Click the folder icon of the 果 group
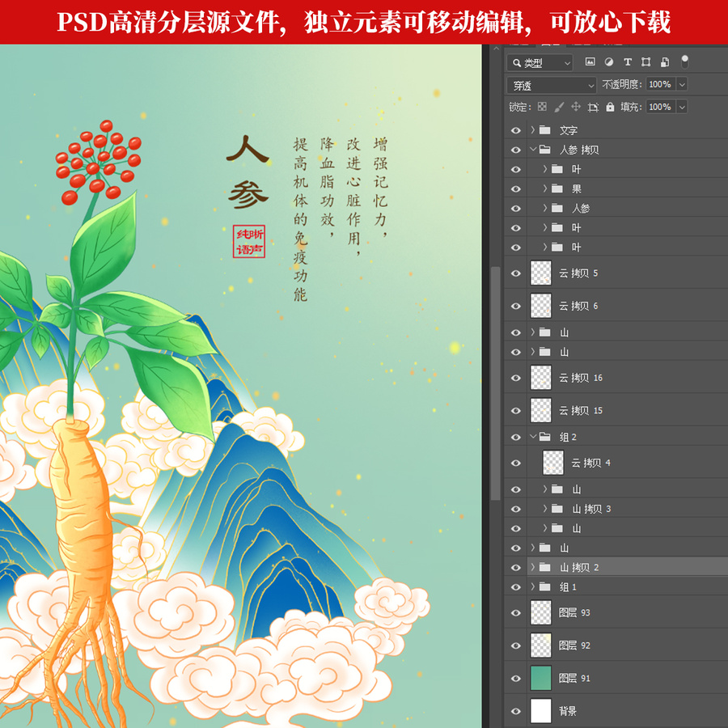This screenshot has height=728, width=728. pos(557,188)
